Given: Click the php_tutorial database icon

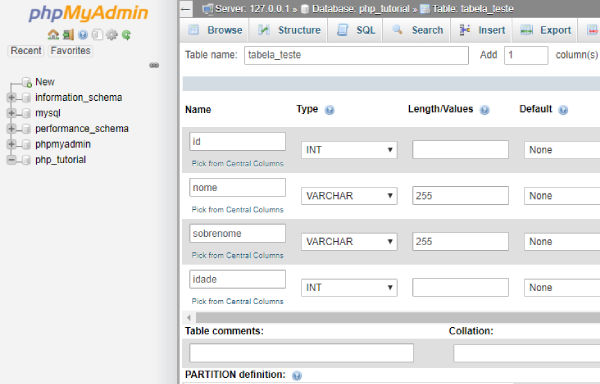Looking at the screenshot, I should click(26, 160).
